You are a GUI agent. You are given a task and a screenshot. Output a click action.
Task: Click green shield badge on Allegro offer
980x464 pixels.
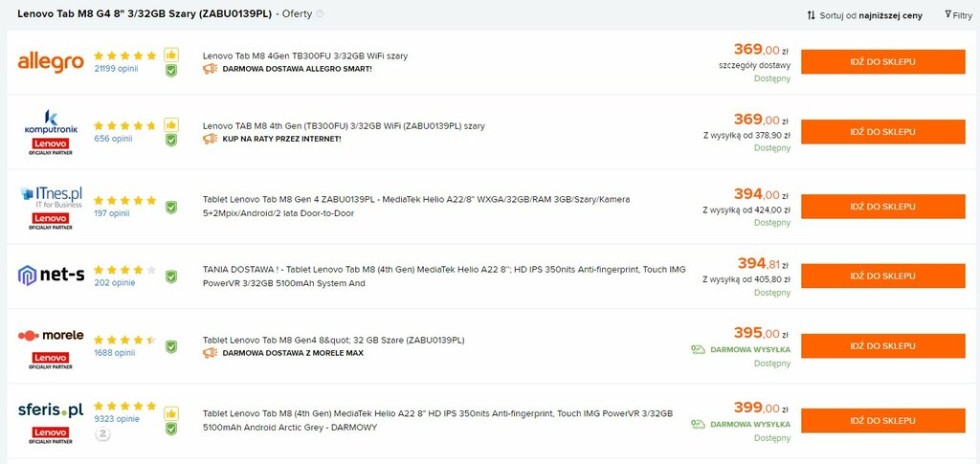tap(171, 71)
